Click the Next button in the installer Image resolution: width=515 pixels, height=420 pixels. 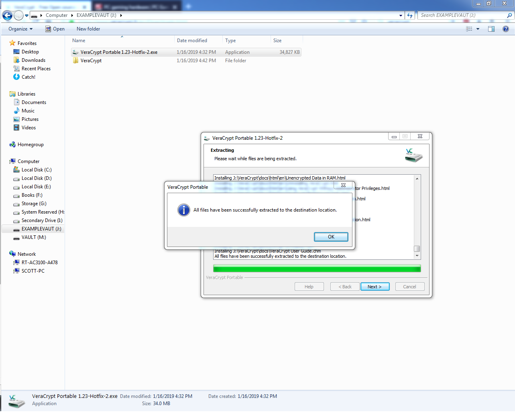tap(375, 286)
